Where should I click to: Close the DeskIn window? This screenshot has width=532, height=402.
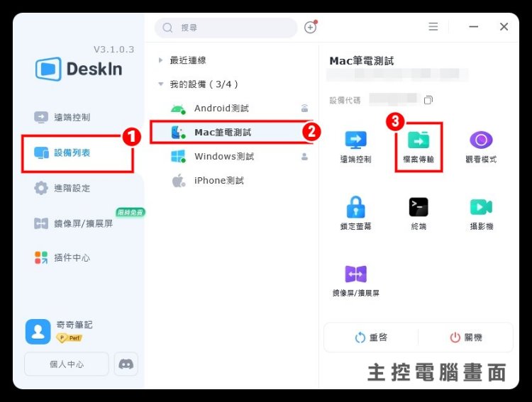(x=504, y=26)
